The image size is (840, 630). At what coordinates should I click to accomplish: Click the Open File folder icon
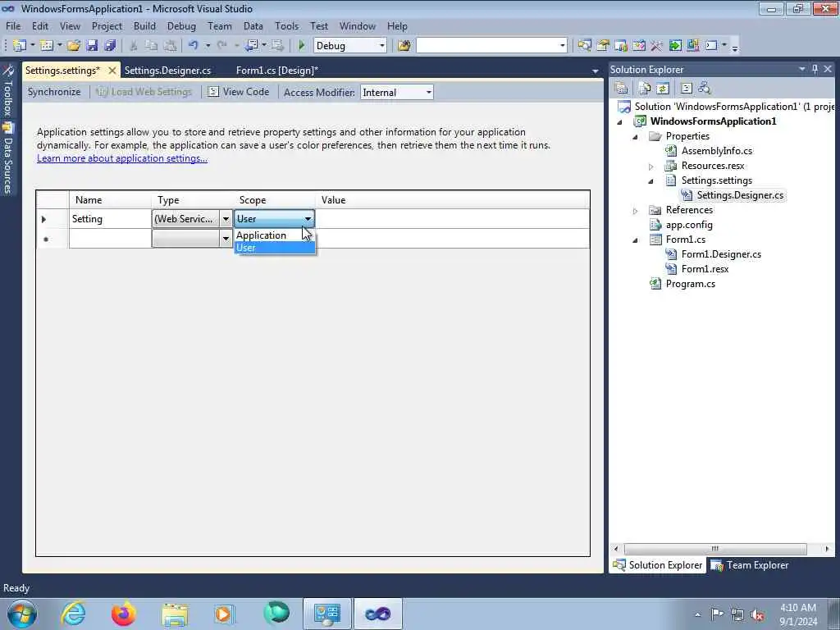tap(74, 46)
